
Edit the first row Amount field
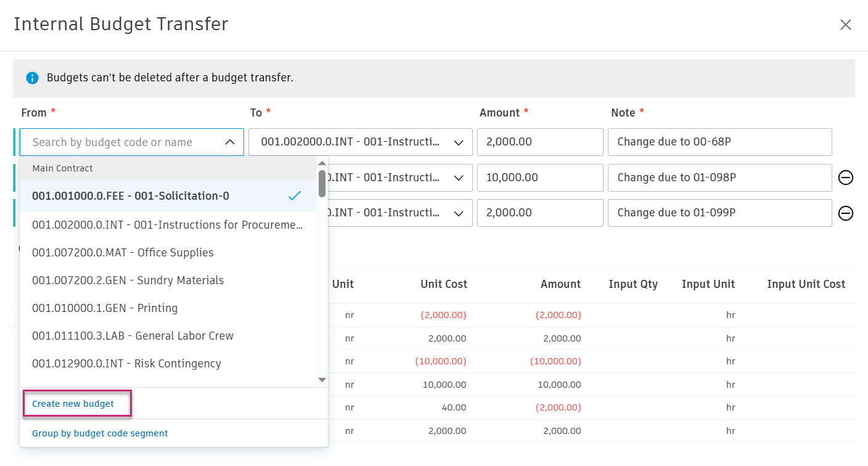[x=539, y=142]
